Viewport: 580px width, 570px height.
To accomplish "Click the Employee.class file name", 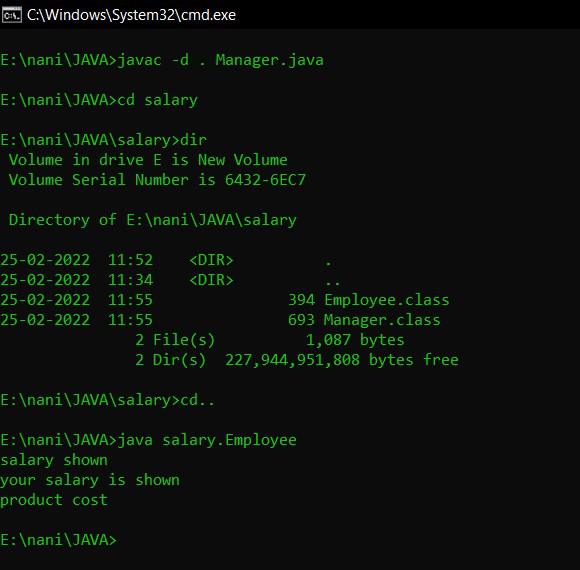I will (x=387, y=300).
